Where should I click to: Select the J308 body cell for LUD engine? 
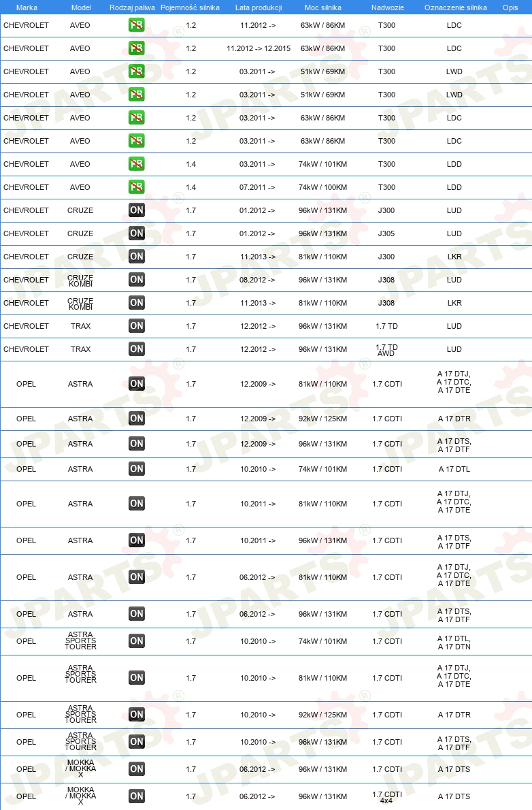click(x=386, y=280)
